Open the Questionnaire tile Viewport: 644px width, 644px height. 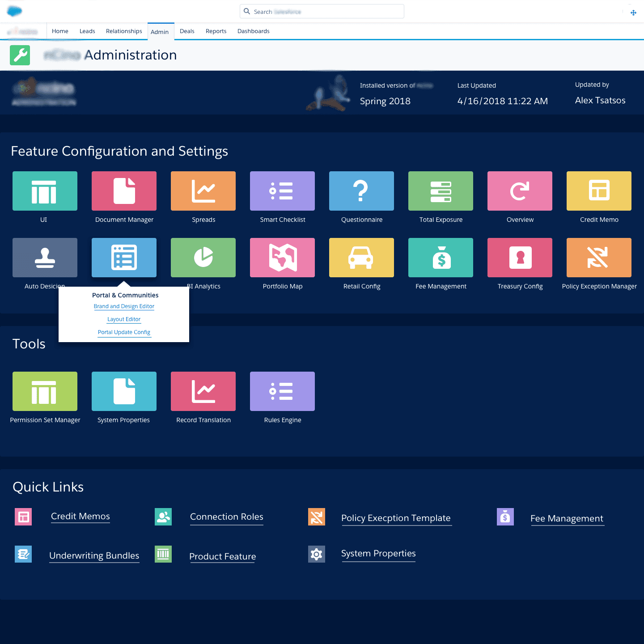click(361, 191)
